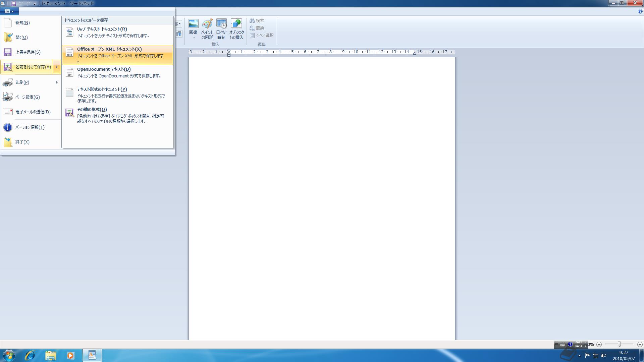The height and width of the screenshot is (362, 644).
Task: Toggle the KANA key lock indicator
Action: tap(579, 346)
